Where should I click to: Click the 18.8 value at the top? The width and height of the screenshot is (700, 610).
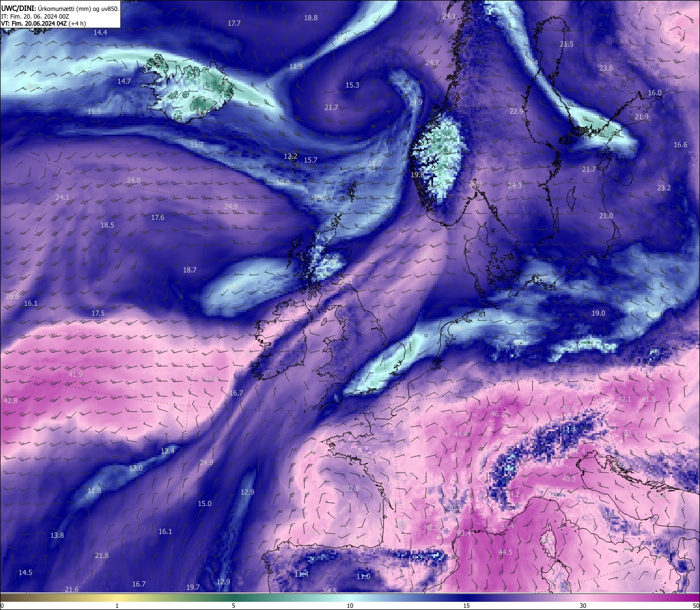311,18
